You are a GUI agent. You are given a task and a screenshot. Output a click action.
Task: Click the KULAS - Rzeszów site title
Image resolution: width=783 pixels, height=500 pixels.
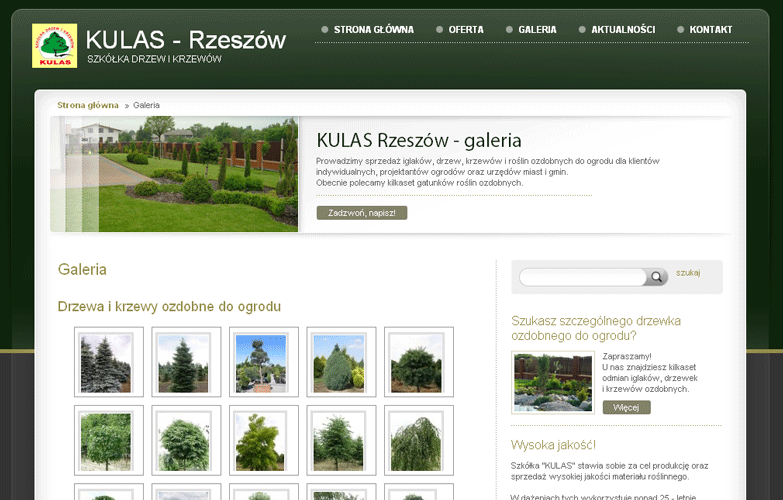pyautogui.click(x=186, y=40)
